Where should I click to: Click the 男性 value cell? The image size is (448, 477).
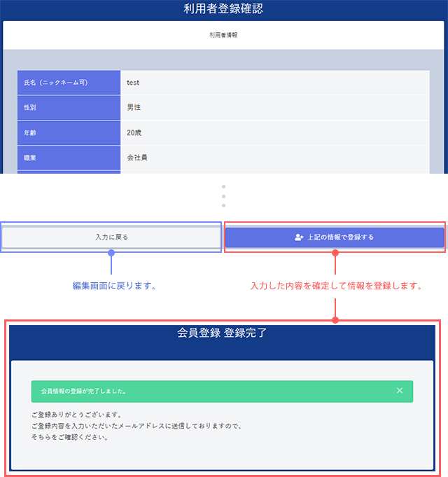275,108
